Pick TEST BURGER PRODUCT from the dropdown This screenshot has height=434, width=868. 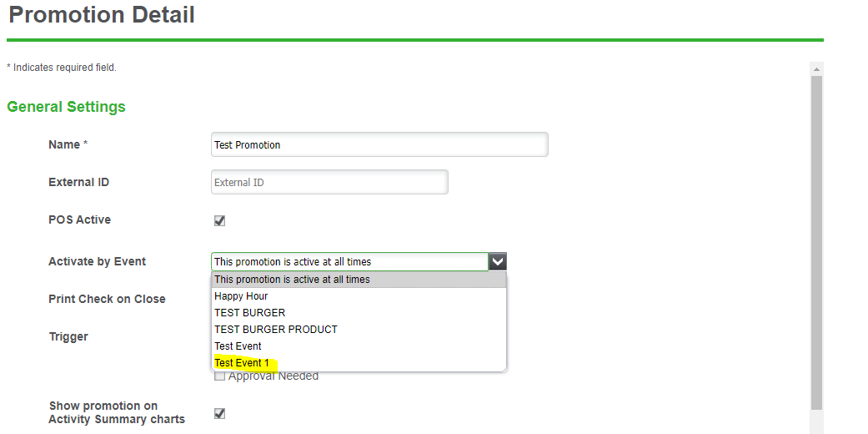point(275,330)
